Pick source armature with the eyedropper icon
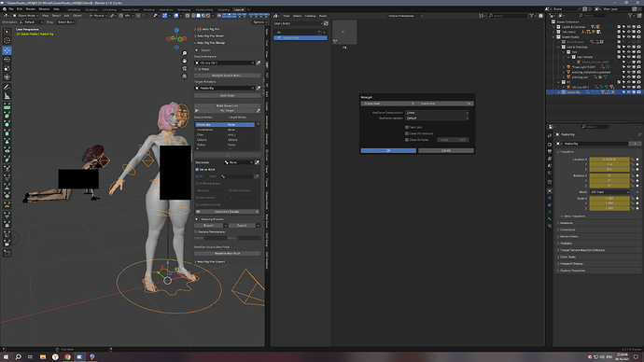 click(x=259, y=63)
